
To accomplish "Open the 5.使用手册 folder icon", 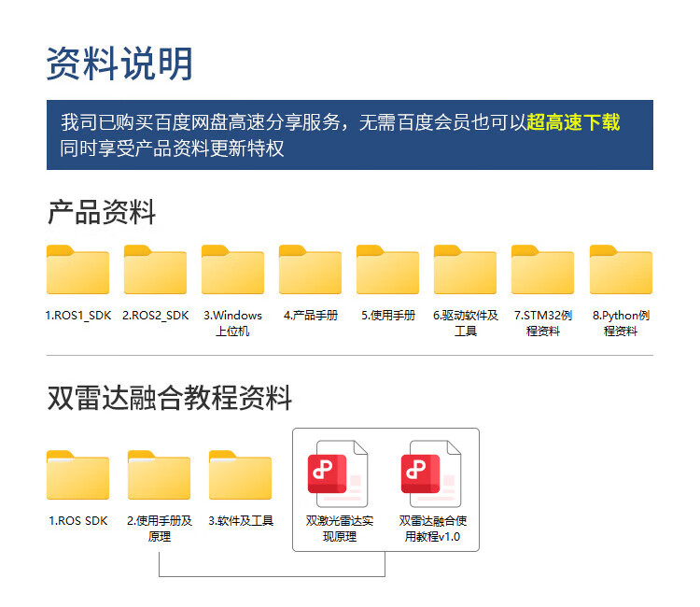I will pyautogui.click(x=387, y=271).
